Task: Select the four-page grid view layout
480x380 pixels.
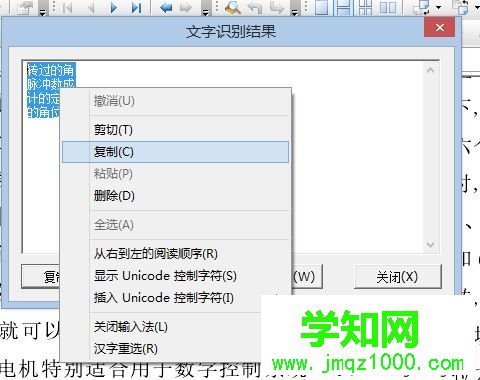Action: click(x=365, y=7)
